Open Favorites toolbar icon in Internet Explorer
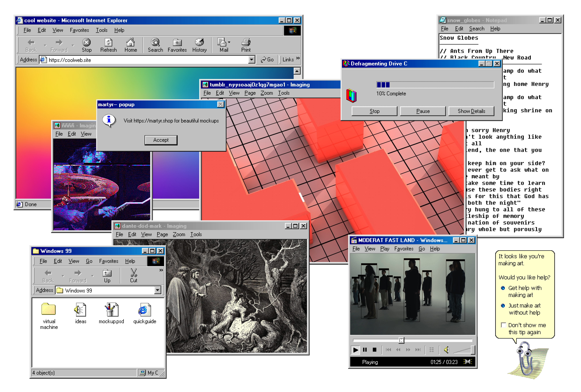 tap(177, 45)
